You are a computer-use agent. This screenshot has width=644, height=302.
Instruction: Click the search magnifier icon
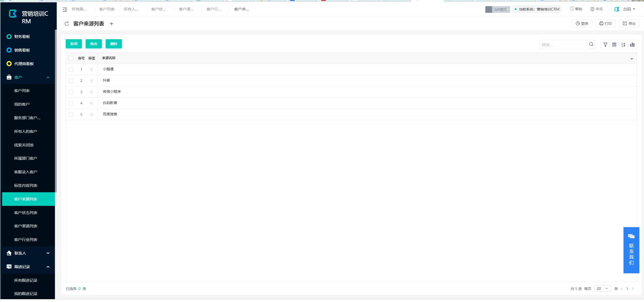click(591, 44)
